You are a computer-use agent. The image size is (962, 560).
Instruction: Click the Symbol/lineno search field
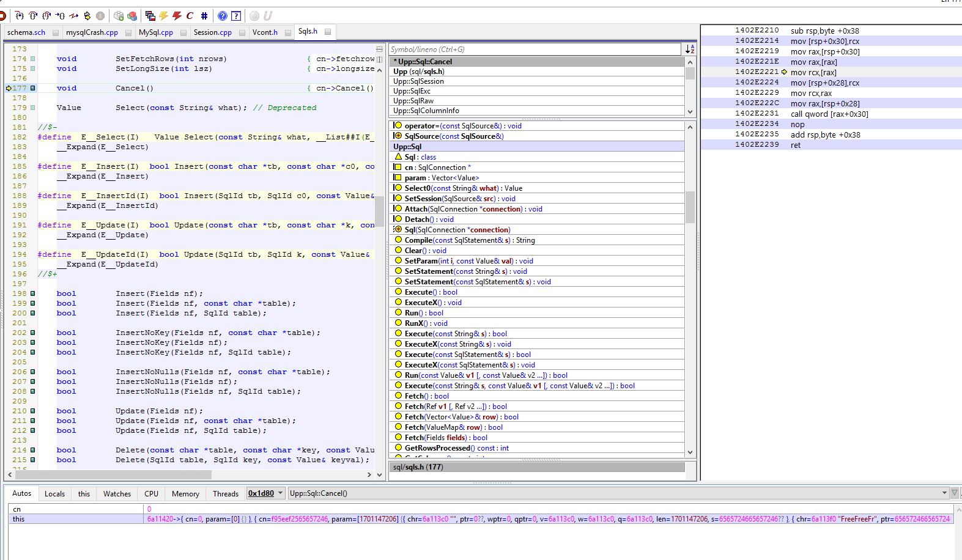click(x=535, y=50)
